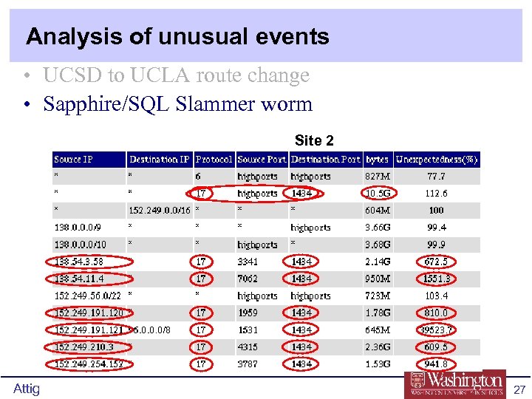Screen dimensions: 532x399
Task: Select the bytes value "3.66G"
Action: (x=378, y=228)
